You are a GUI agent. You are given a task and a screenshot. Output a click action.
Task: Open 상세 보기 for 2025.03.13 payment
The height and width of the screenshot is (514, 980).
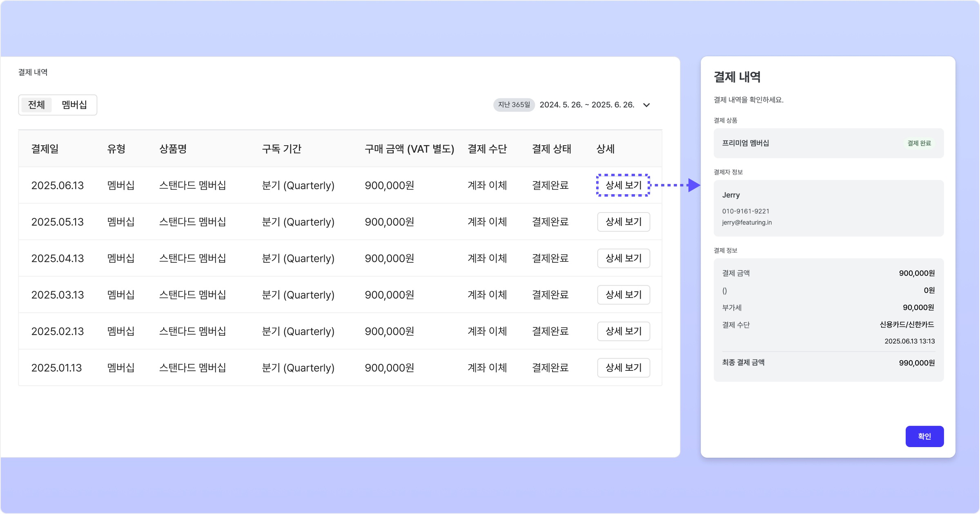click(623, 295)
